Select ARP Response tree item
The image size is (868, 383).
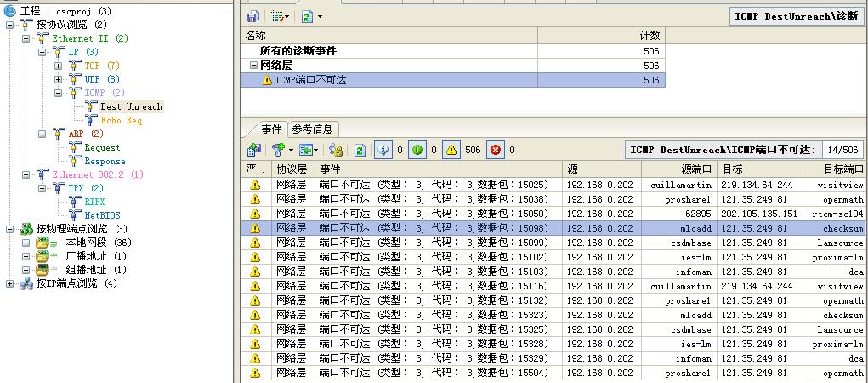105,162
